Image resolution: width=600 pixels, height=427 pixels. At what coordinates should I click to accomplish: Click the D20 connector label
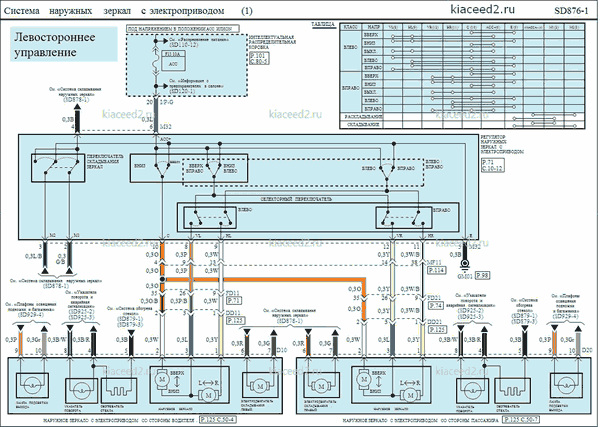point(585,350)
